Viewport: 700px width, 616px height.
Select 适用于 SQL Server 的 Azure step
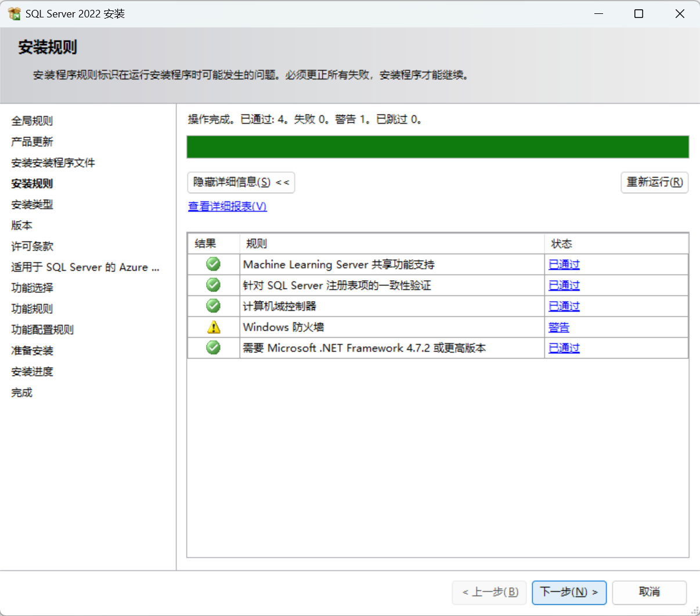85,267
